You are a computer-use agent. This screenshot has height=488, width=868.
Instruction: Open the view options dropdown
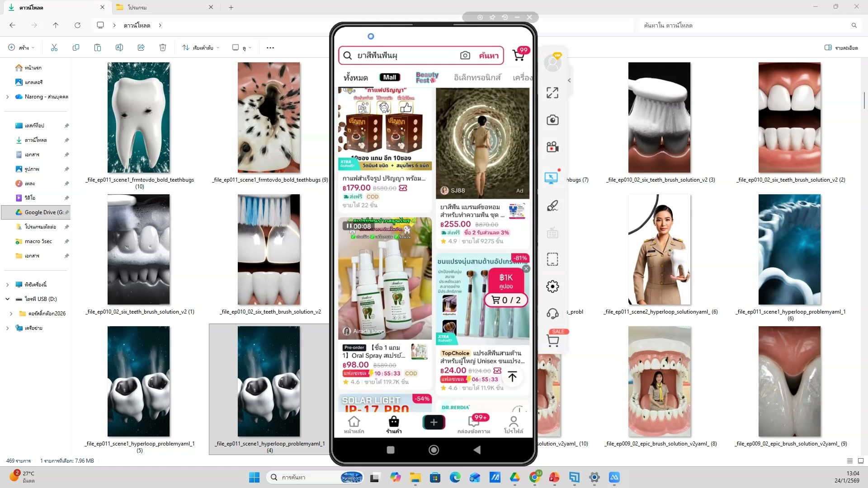coord(242,47)
